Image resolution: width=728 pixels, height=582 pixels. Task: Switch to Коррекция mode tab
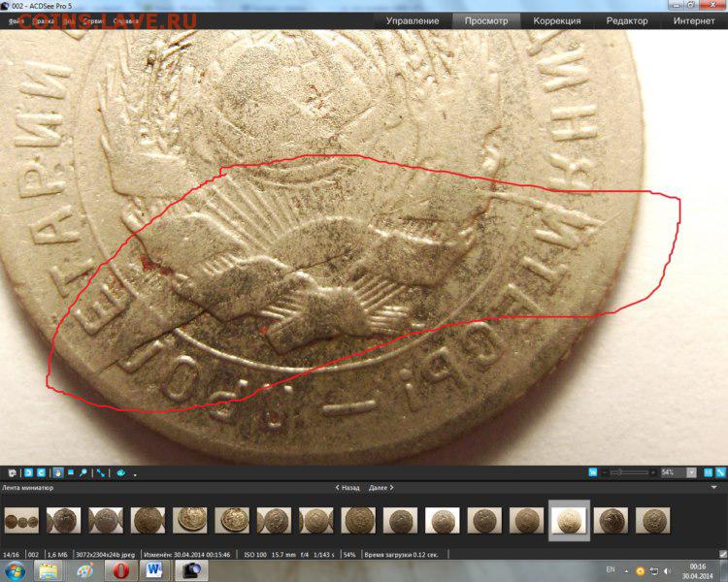click(557, 21)
